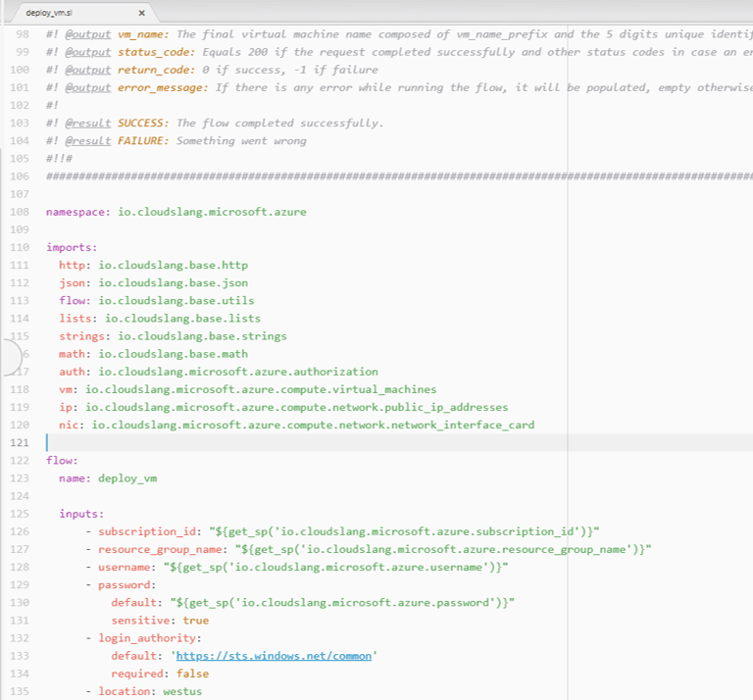Click the 'nic' import alias on line 120
Screen dimensions: 753x700
[69, 425]
